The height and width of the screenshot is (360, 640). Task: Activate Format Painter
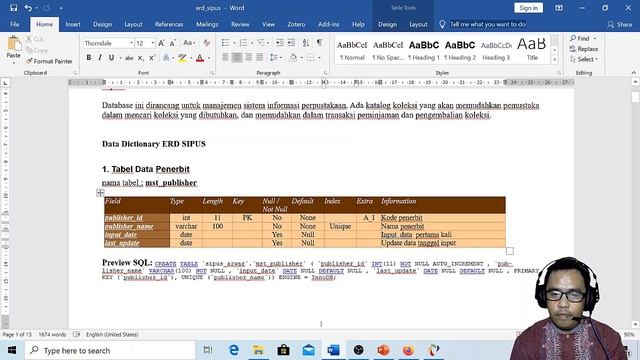(x=49, y=61)
